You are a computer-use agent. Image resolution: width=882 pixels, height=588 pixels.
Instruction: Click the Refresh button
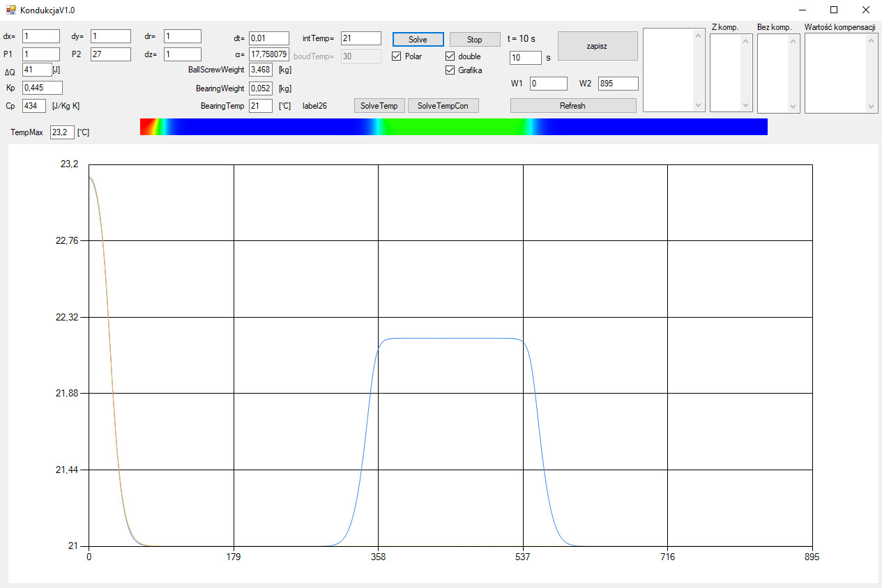pyautogui.click(x=573, y=106)
